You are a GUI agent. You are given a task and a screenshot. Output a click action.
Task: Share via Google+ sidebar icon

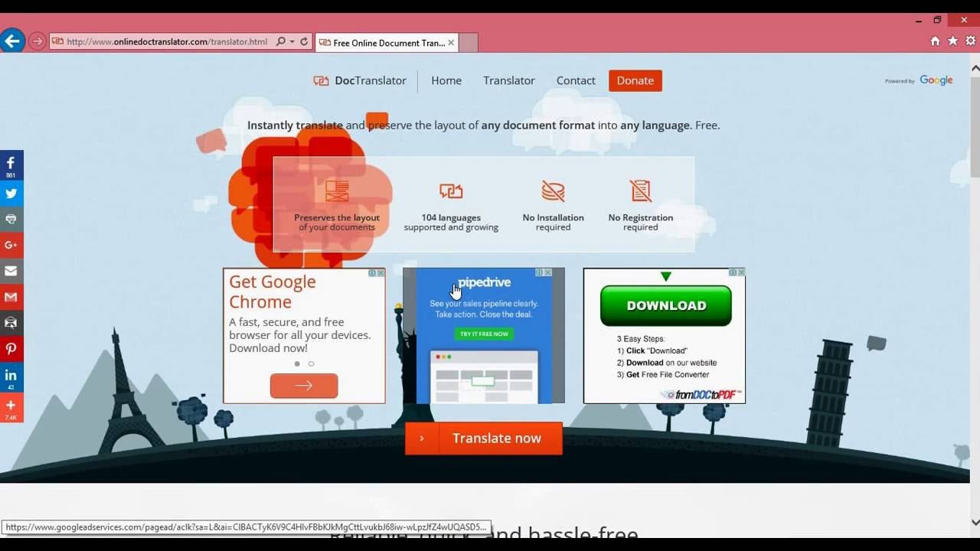pos(11,245)
